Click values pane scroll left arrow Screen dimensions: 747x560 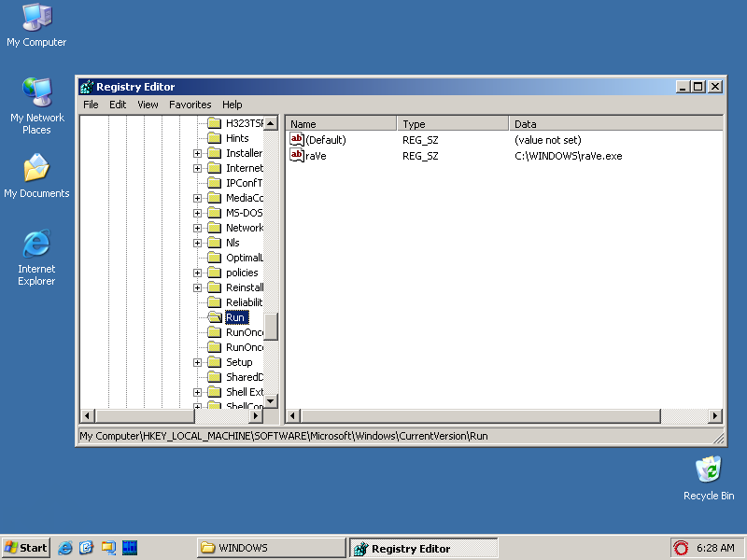[x=292, y=415]
